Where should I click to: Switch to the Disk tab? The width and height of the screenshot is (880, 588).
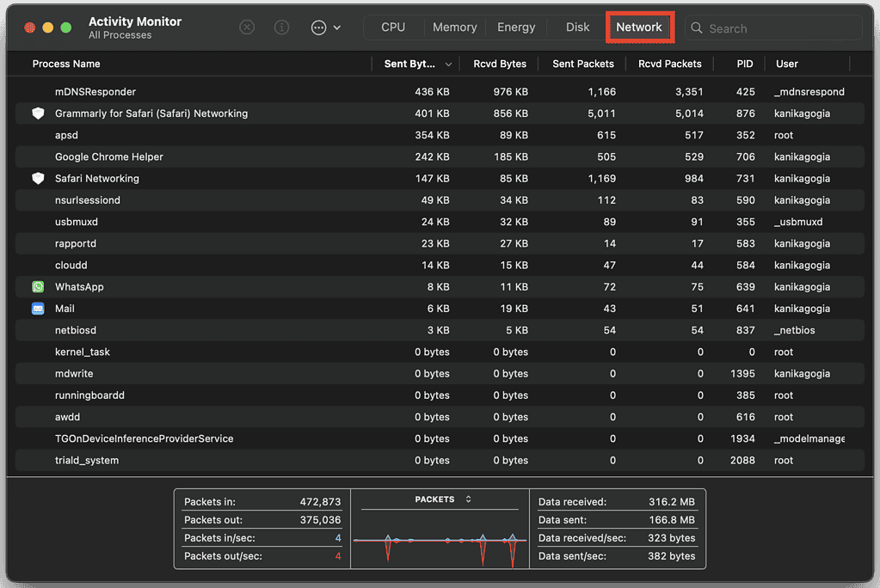click(x=577, y=28)
